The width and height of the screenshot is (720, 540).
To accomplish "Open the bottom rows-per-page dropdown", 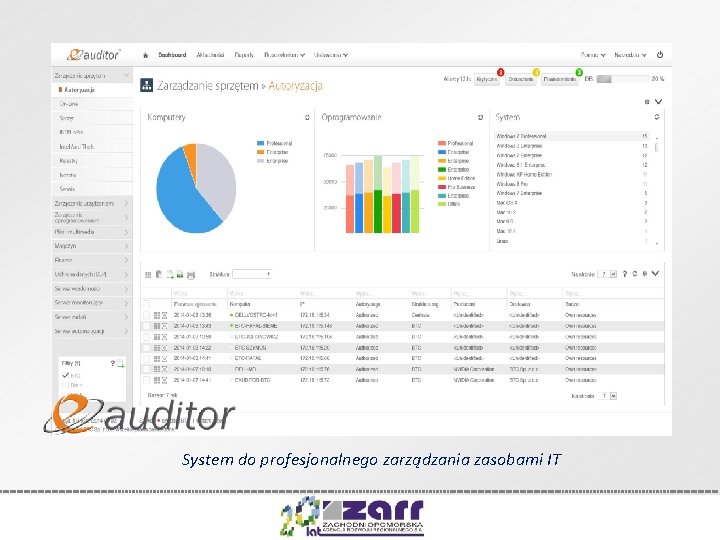I will point(608,396).
